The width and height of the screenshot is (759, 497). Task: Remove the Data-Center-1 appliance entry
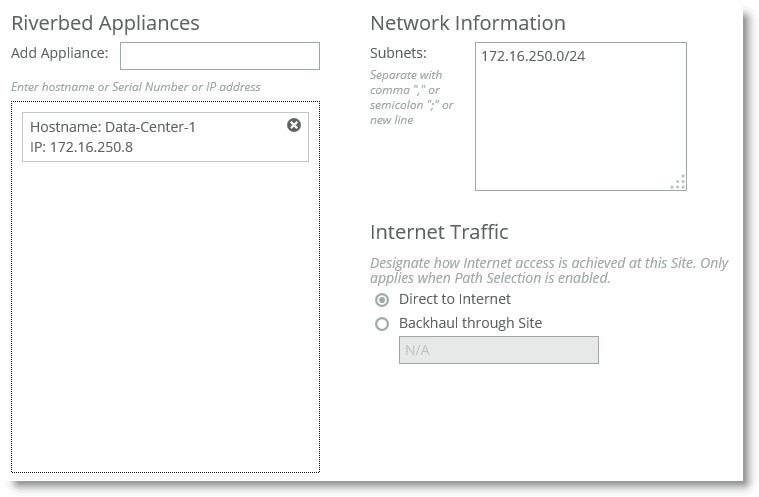click(294, 125)
